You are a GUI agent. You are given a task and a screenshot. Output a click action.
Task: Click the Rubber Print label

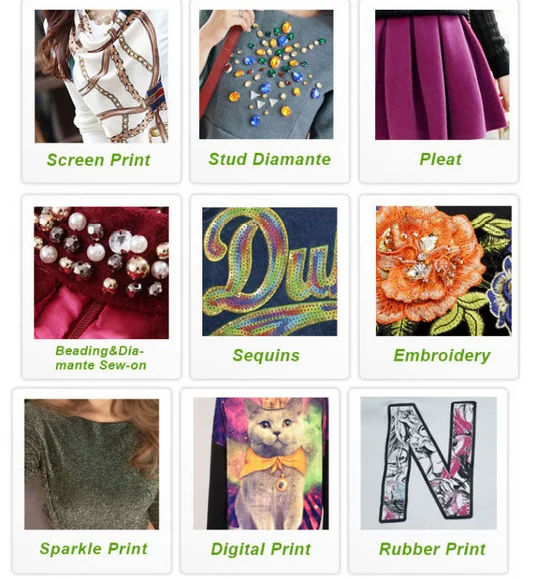pyautogui.click(x=432, y=549)
